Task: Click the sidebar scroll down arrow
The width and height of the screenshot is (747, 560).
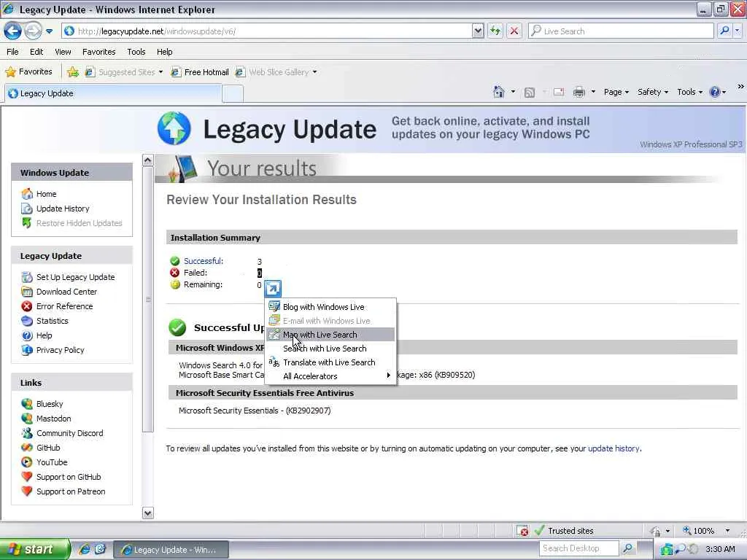Action: (x=147, y=513)
